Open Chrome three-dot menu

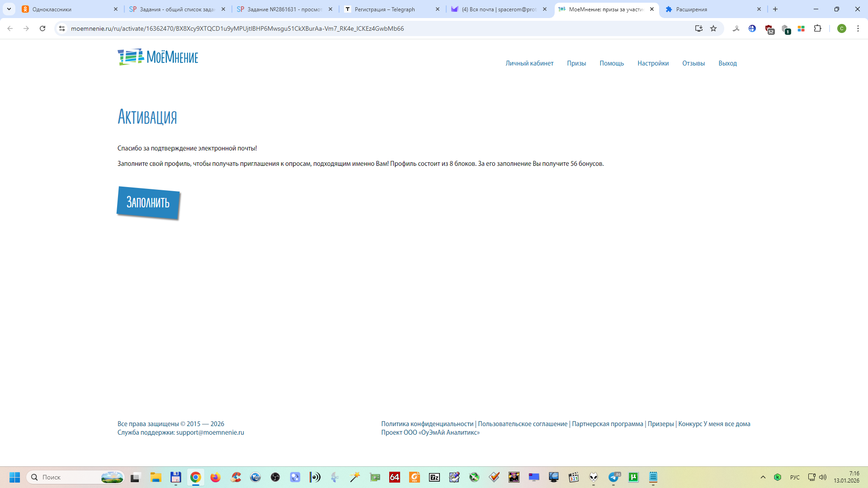(858, 28)
